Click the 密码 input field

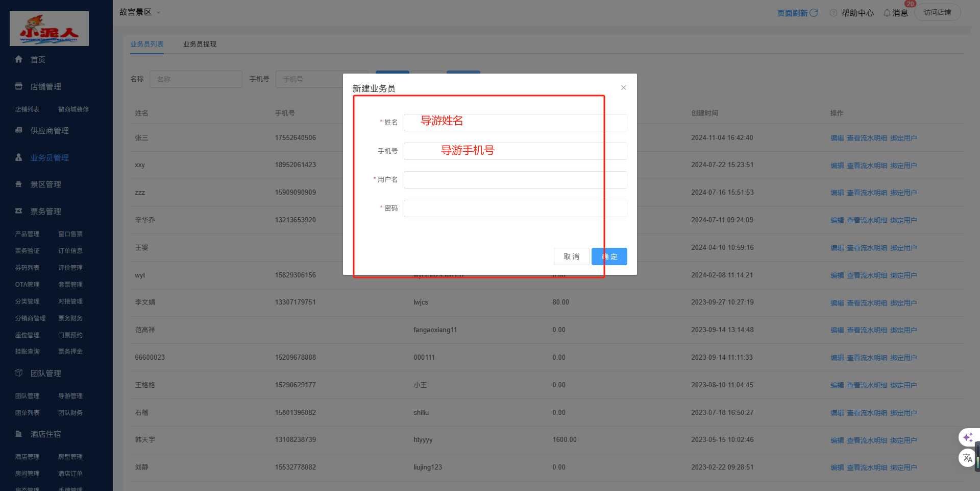515,208
